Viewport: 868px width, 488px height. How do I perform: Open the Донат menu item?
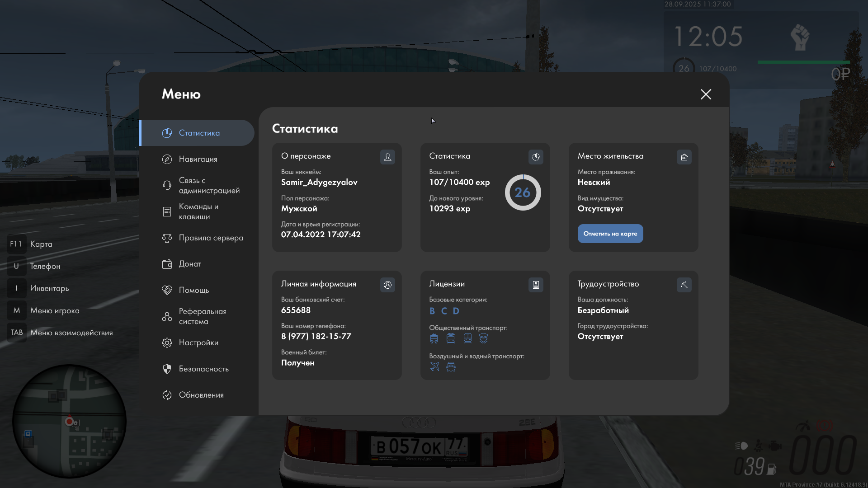(x=190, y=264)
